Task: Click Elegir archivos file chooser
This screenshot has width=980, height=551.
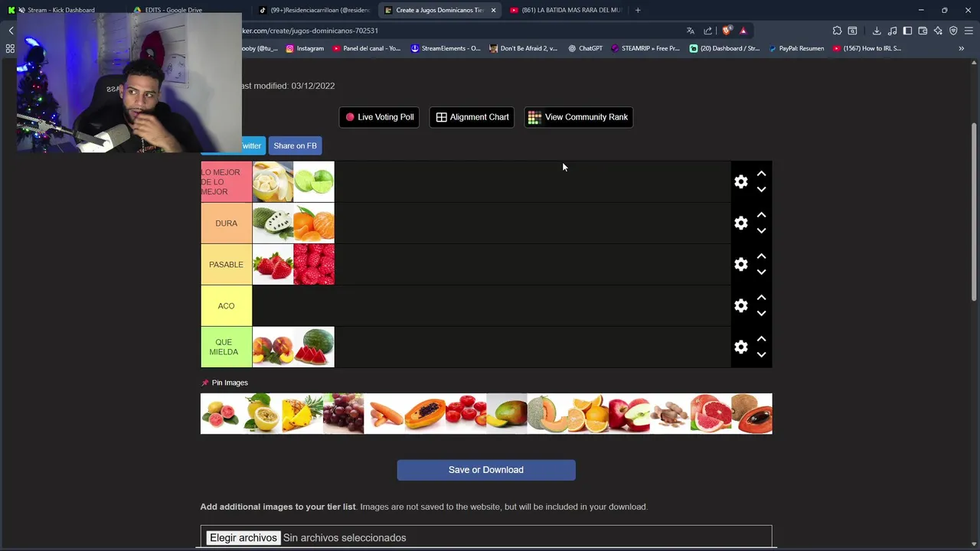Action: pyautogui.click(x=243, y=538)
